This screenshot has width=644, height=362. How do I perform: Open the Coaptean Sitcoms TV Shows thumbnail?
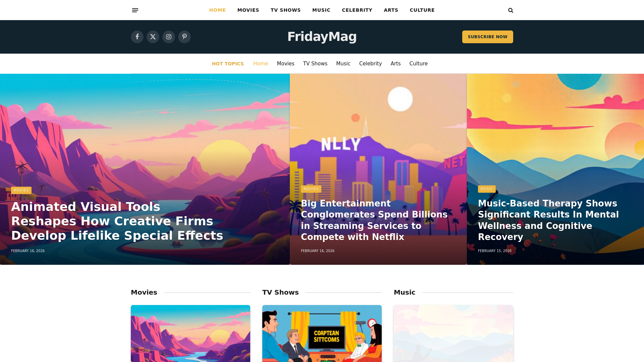322,334
